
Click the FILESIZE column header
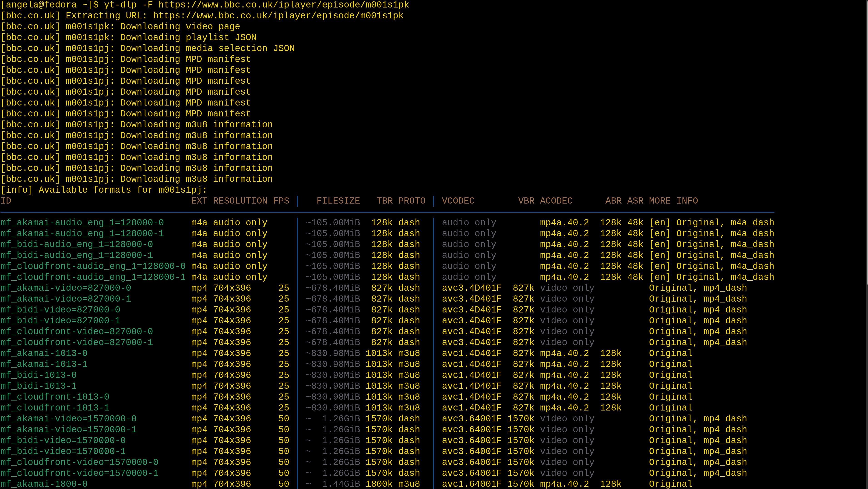338,201
